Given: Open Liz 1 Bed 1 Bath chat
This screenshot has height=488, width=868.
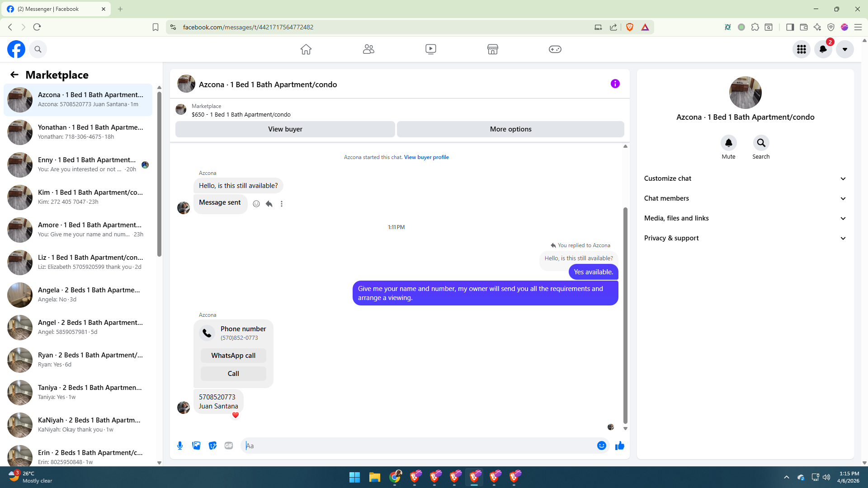Looking at the screenshot, I should (78, 263).
